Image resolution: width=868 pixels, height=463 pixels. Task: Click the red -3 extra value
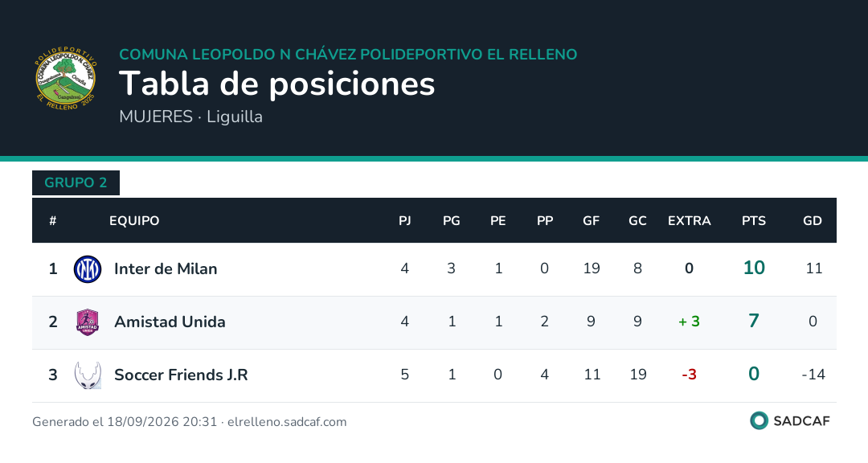click(690, 375)
